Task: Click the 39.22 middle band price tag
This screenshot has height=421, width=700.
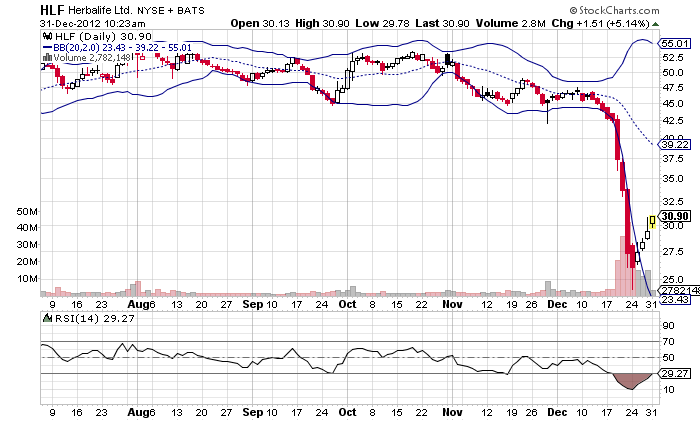Action: point(675,144)
